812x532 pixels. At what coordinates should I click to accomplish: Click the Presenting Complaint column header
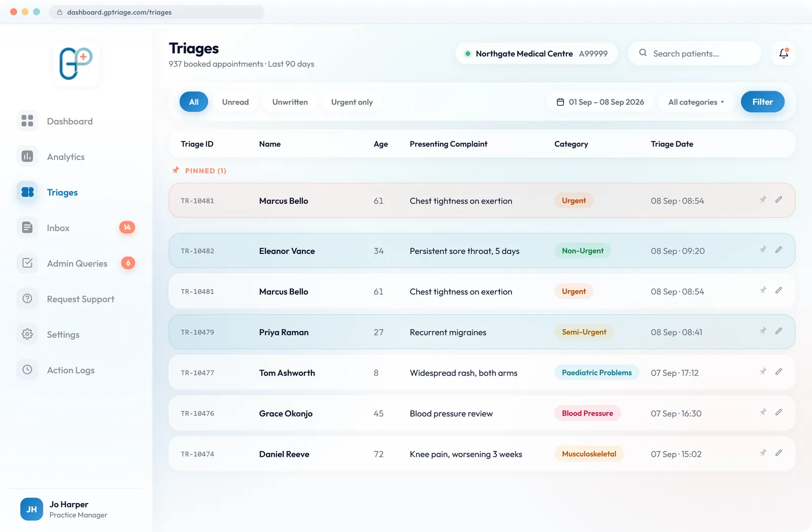(449, 144)
